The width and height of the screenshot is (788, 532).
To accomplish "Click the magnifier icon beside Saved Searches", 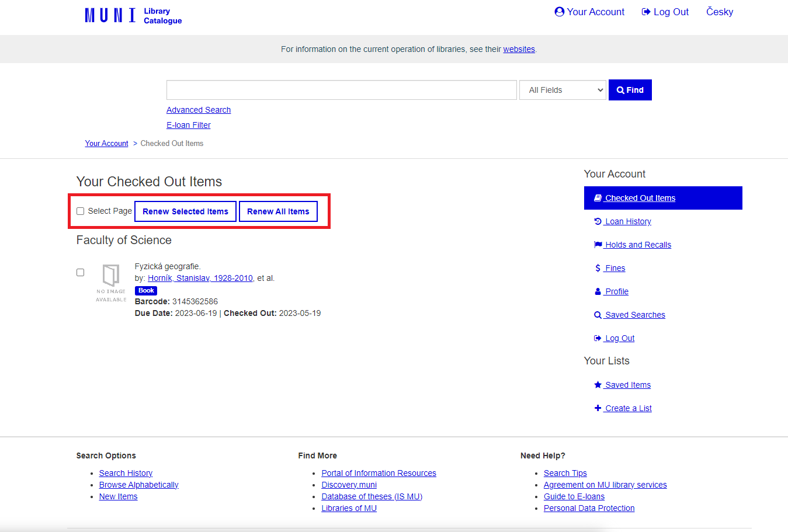I will point(598,315).
